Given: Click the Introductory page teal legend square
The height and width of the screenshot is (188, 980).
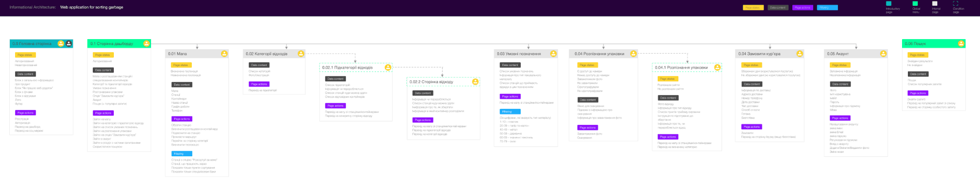Looking at the screenshot, I should pos(889,3).
